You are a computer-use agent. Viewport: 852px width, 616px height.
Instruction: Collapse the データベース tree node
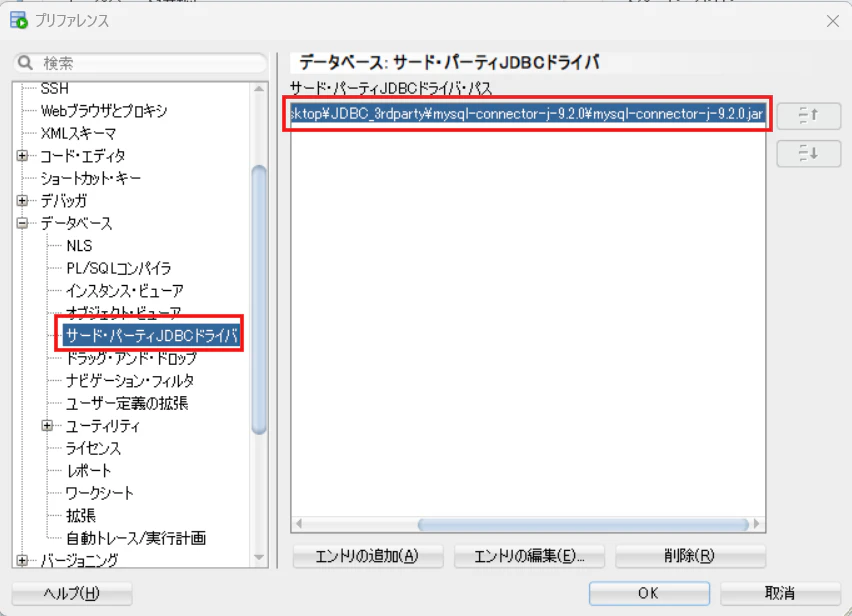(22, 223)
